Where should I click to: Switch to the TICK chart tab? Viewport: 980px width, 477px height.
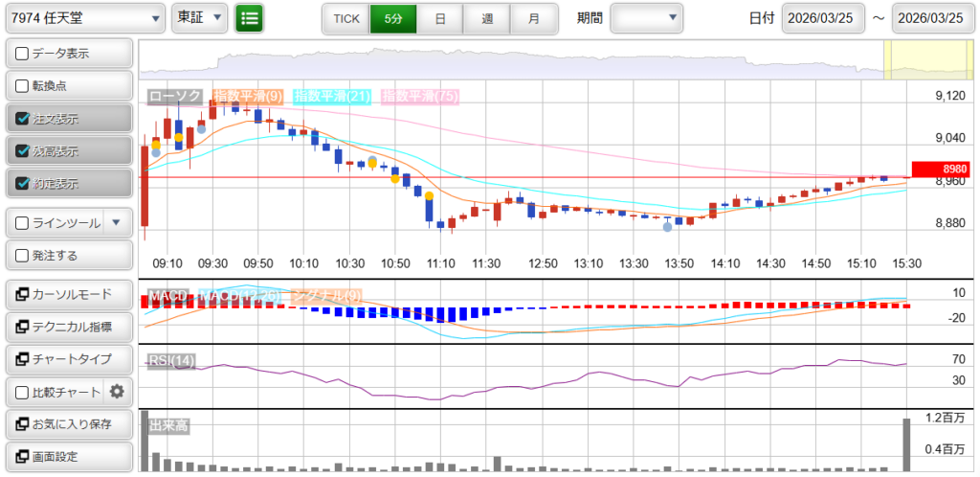click(x=345, y=18)
